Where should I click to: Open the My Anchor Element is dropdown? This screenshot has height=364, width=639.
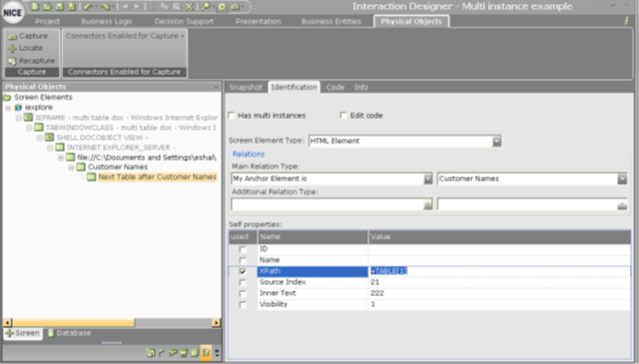point(427,179)
